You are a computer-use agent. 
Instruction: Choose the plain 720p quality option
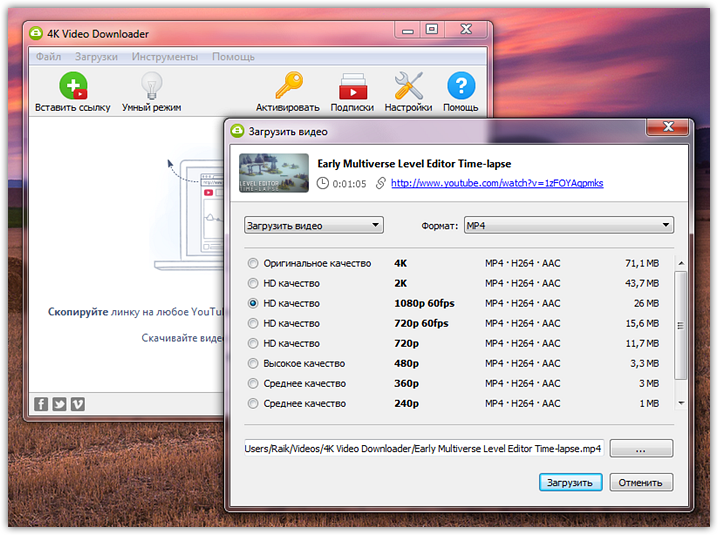pyautogui.click(x=253, y=344)
